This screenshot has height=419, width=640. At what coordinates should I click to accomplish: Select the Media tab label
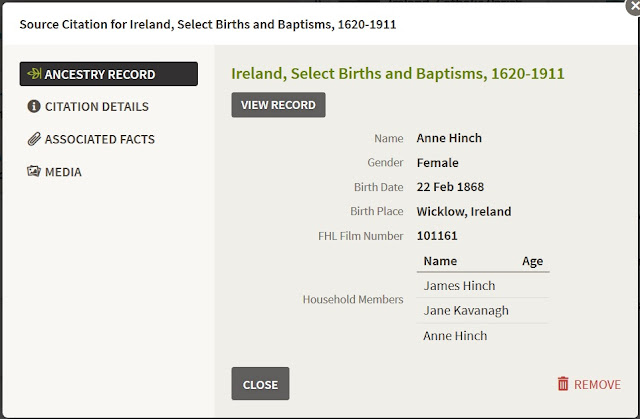tap(63, 172)
